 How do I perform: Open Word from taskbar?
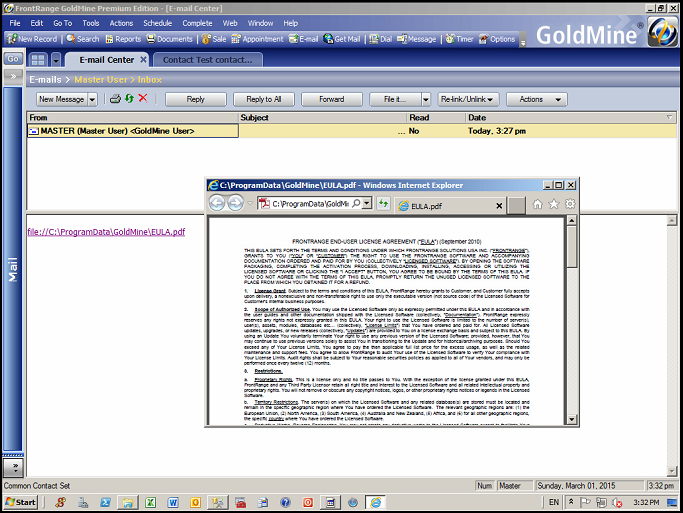tap(173, 502)
